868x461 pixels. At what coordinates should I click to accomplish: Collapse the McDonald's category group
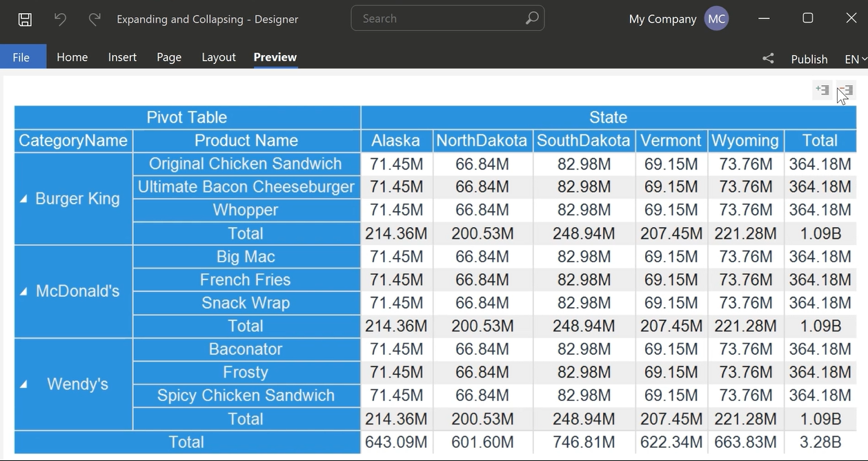click(x=23, y=291)
